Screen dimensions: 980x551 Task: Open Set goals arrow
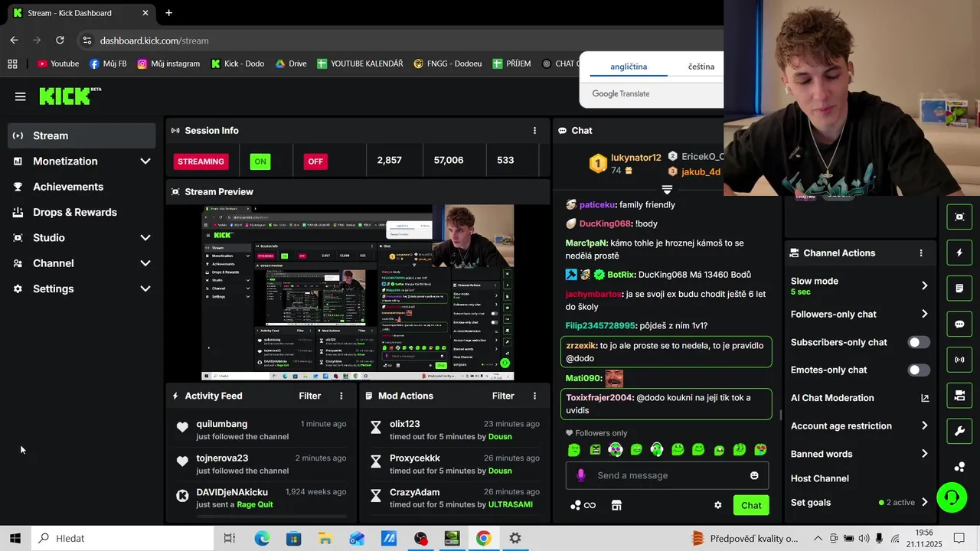[924, 503]
